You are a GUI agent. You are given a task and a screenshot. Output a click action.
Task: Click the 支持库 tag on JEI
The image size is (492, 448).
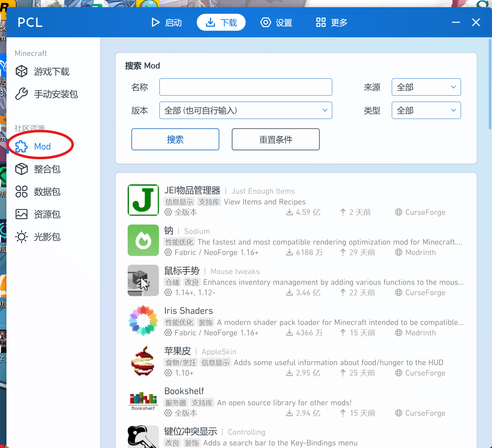pyautogui.click(x=209, y=202)
